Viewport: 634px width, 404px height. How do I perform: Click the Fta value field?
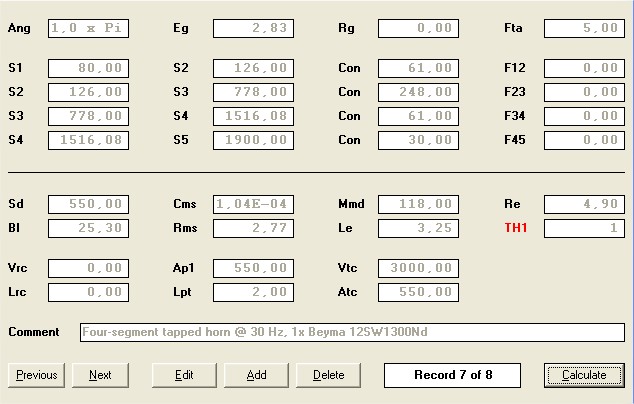pos(584,29)
